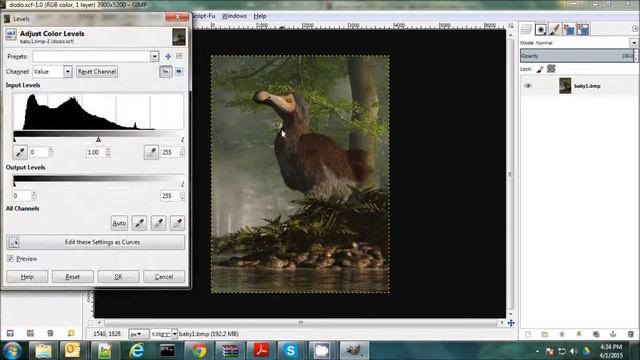Select the All Channels black point eyedropper
The width and height of the screenshot is (640, 360).
(x=139, y=223)
